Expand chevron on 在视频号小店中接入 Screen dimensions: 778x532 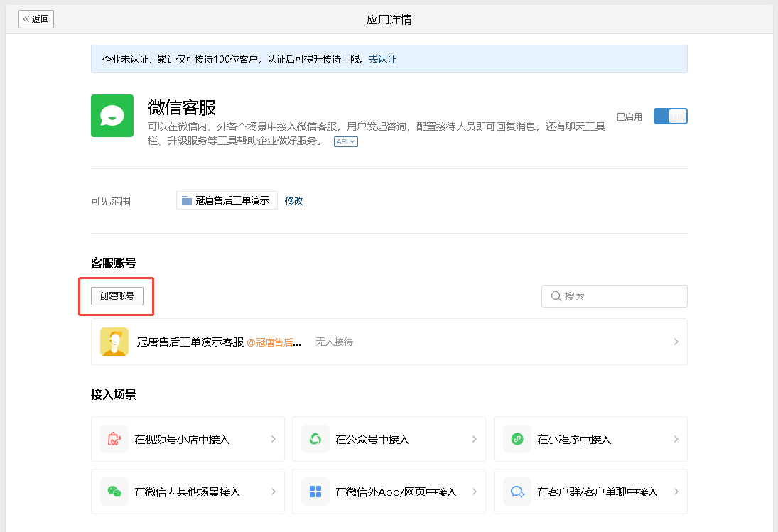click(x=274, y=439)
